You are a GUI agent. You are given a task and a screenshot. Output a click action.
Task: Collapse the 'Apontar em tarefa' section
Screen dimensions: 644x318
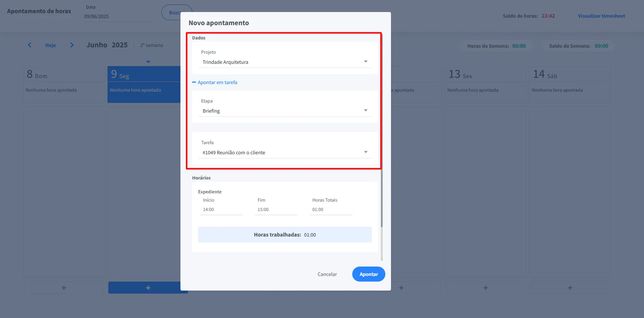[x=215, y=83]
